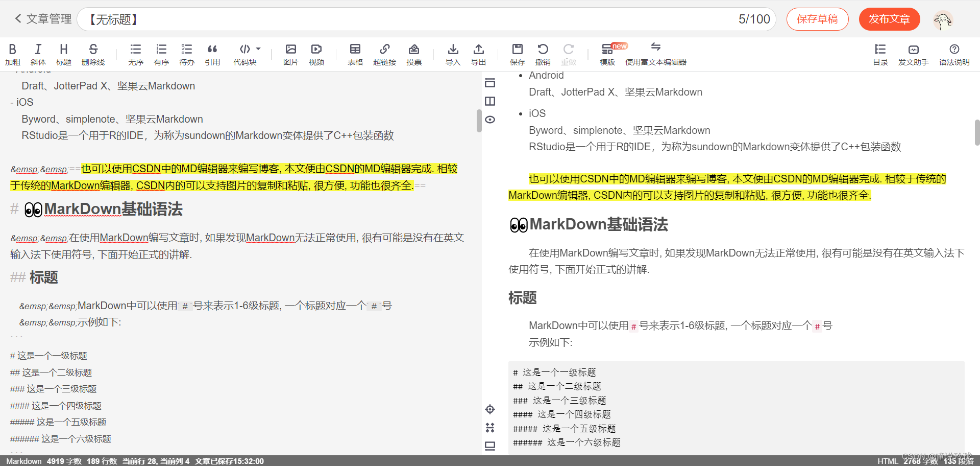This screenshot has height=466, width=980.
Task: Click the '- iOS' line in editor
Action: point(22,102)
